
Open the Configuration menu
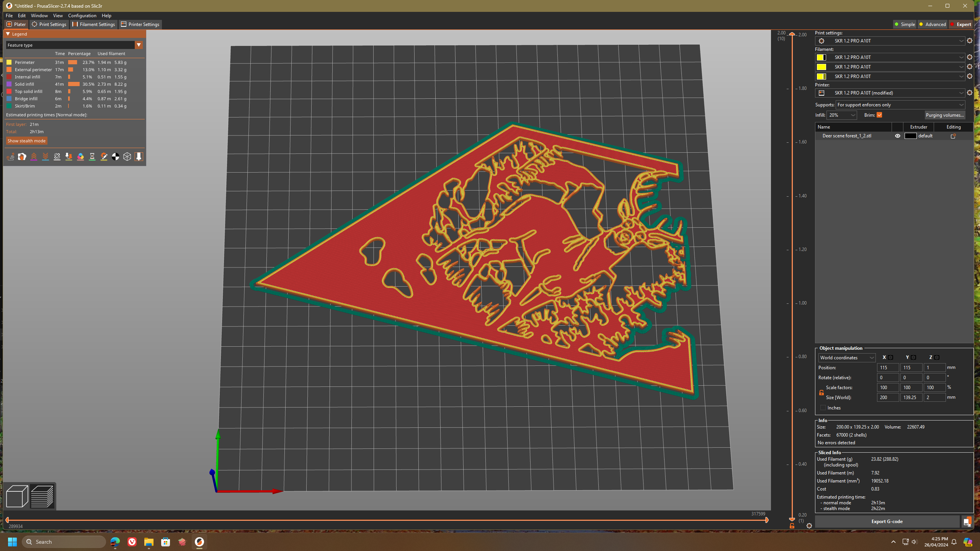[82, 16]
